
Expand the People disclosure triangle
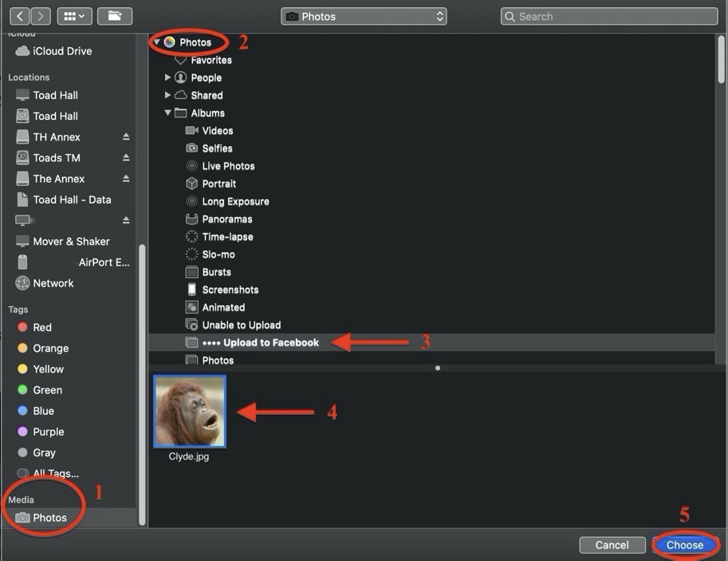(167, 77)
